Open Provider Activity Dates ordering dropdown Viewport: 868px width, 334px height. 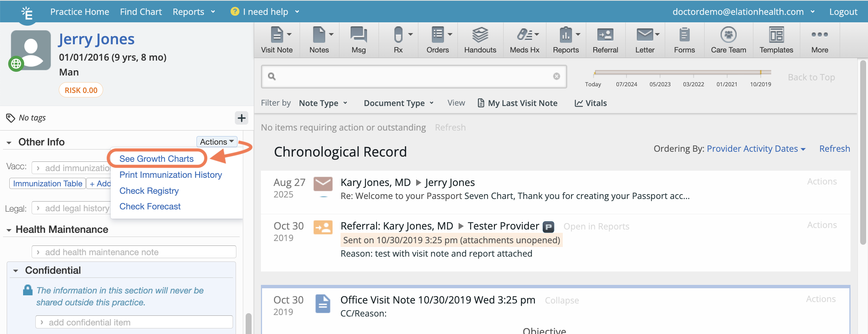point(756,149)
